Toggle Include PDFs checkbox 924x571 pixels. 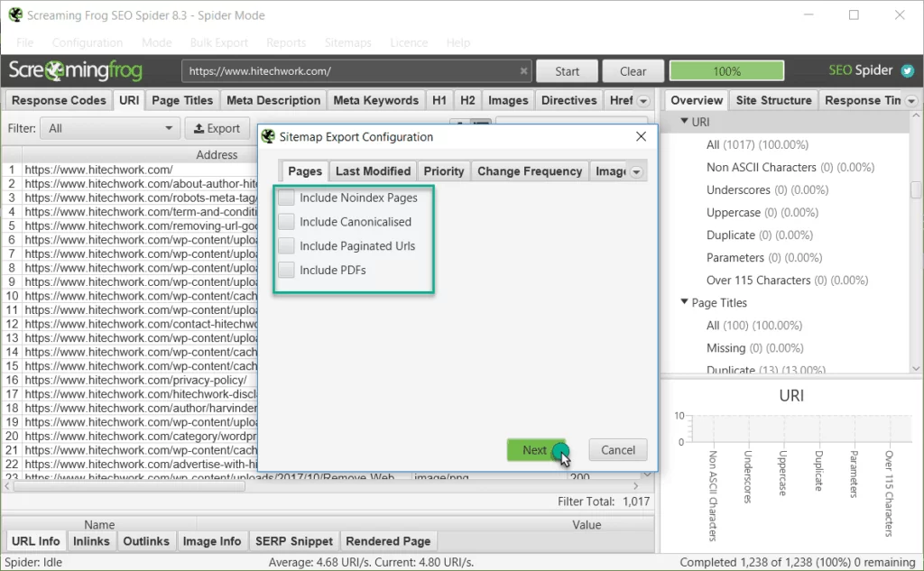[286, 270]
